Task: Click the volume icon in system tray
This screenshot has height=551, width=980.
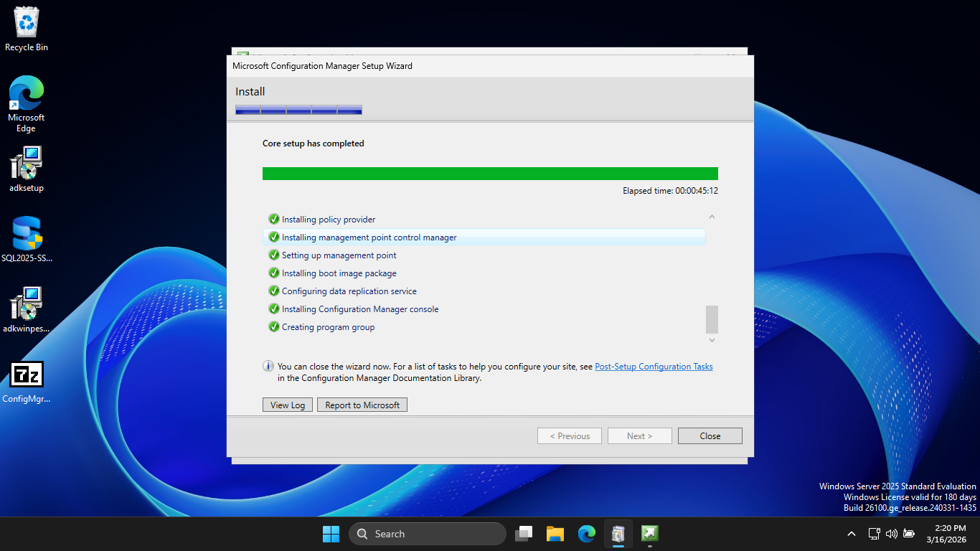Action: 892,534
